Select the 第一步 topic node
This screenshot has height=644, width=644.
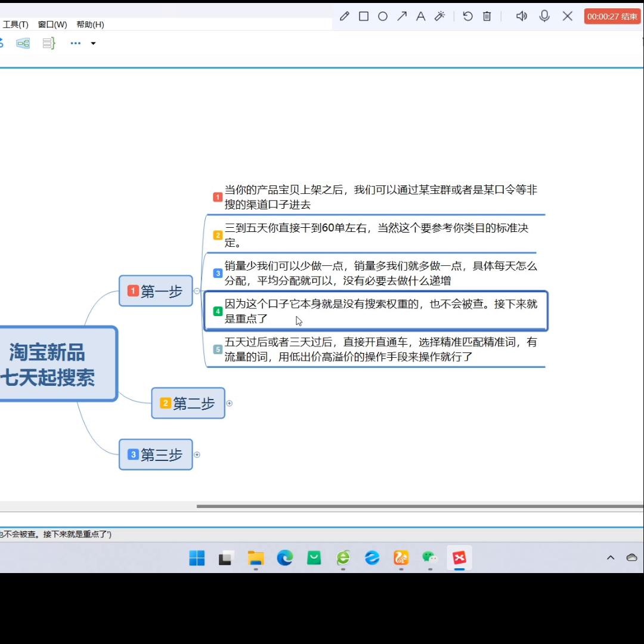click(156, 291)
